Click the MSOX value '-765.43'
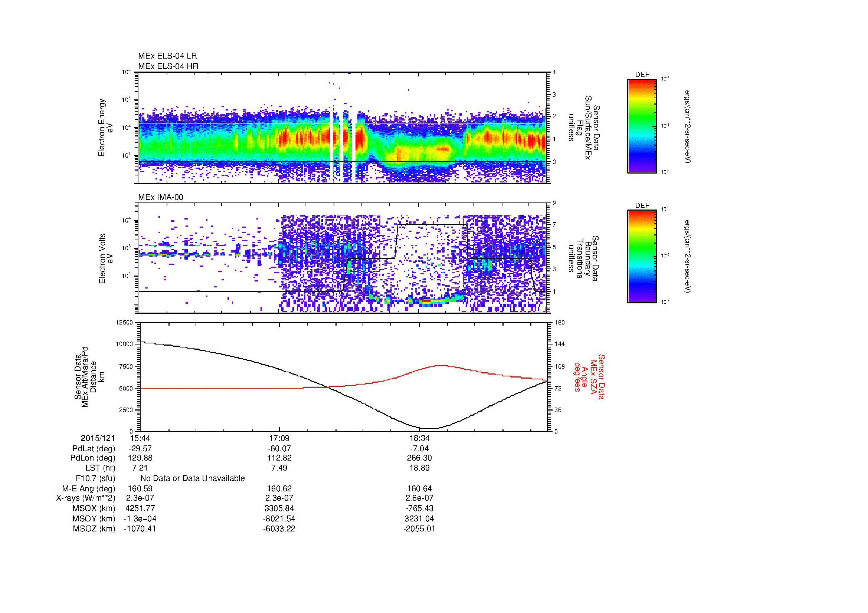Screen dimensions: 868x613 [419, 509]
